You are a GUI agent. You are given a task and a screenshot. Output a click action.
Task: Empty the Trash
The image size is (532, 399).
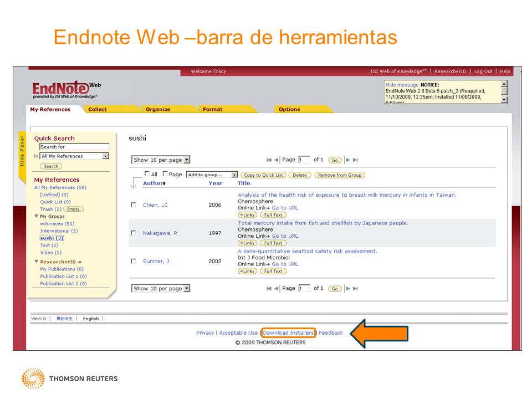(73, 209)
